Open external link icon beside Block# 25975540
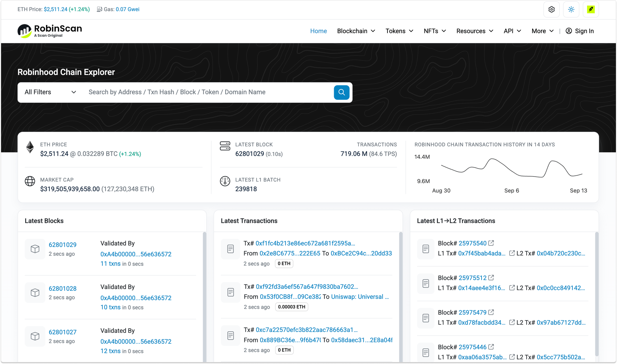This screenshot has height=364, width=617. point(491,243)
